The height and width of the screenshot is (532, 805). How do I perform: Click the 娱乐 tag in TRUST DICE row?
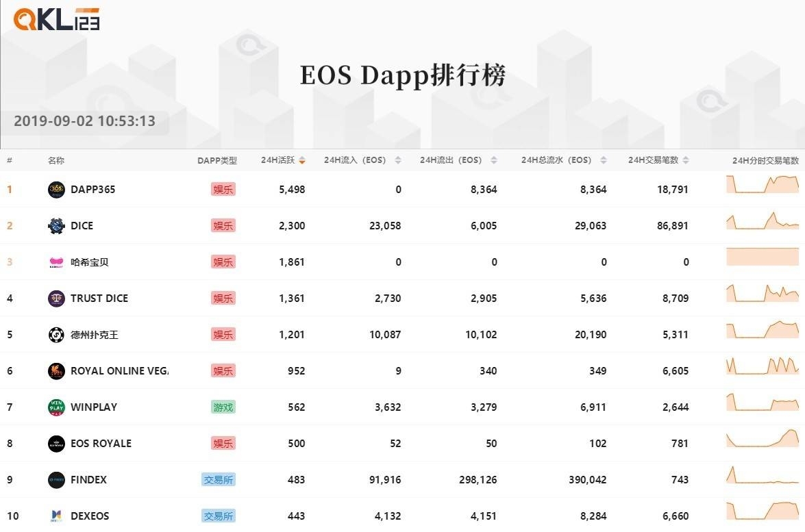pos(223,299)
